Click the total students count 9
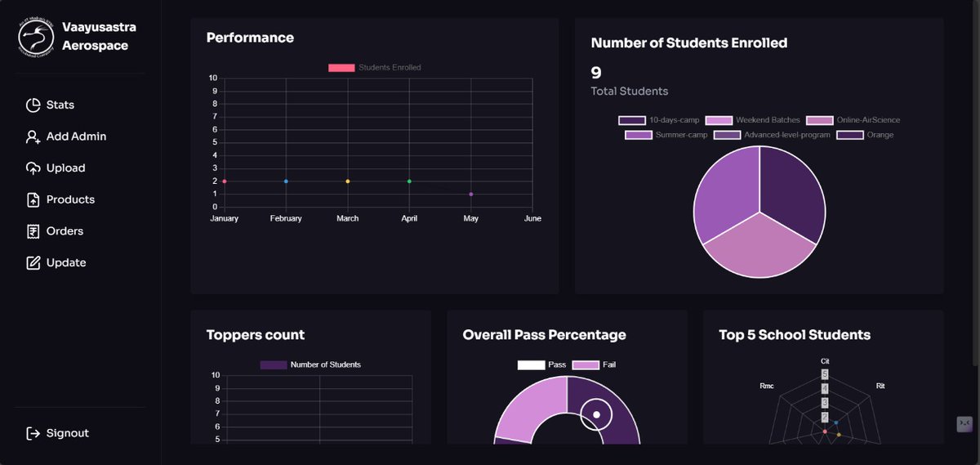The width and height of the screenshot is (980, 465). pyautogui.click(x=596, y=73)
